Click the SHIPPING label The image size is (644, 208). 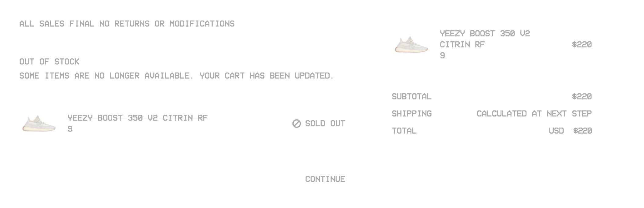[411, 113]
